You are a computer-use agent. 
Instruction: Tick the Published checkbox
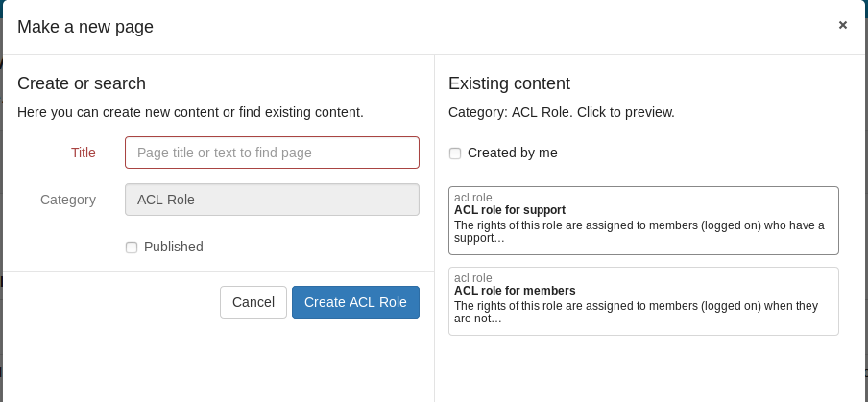(x=132, y=248)
